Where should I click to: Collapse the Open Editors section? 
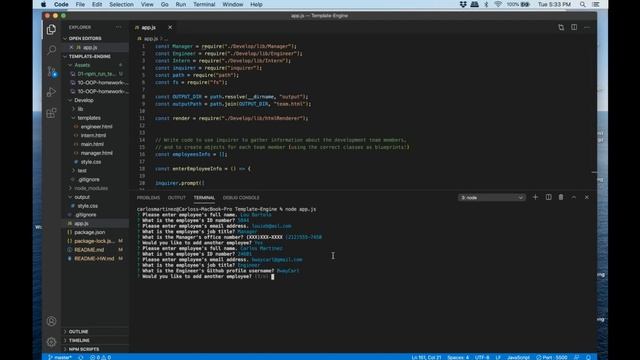[x=85, y=38]
